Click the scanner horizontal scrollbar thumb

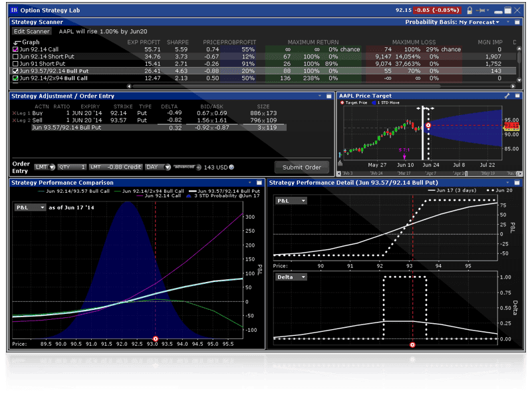tap(287, 86)
